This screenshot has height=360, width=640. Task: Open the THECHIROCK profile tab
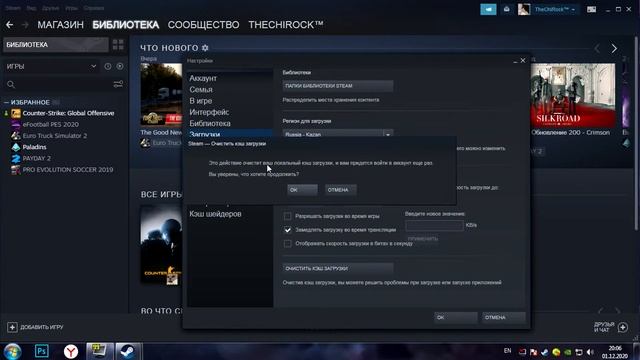coord(286,25)
